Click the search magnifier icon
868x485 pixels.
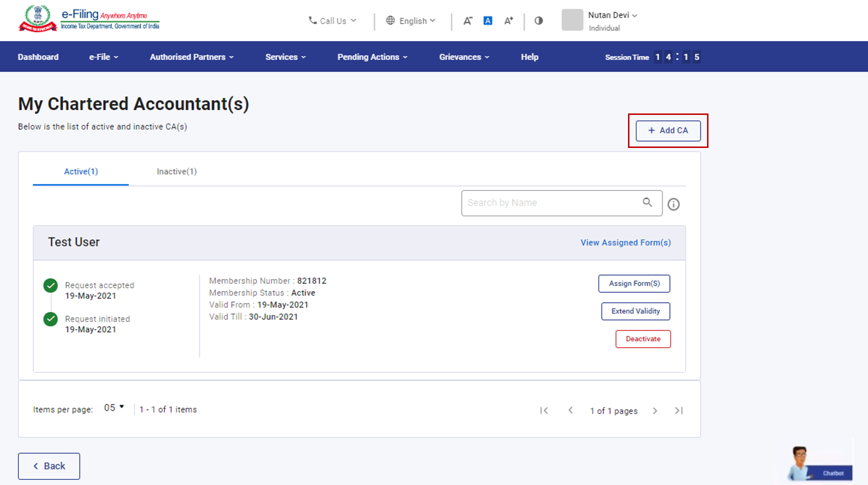[647, 203]
